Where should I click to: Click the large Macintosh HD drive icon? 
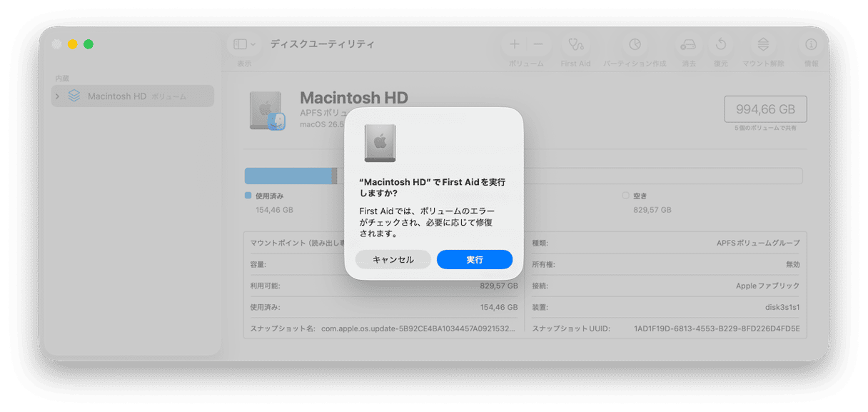click(268, 111)
